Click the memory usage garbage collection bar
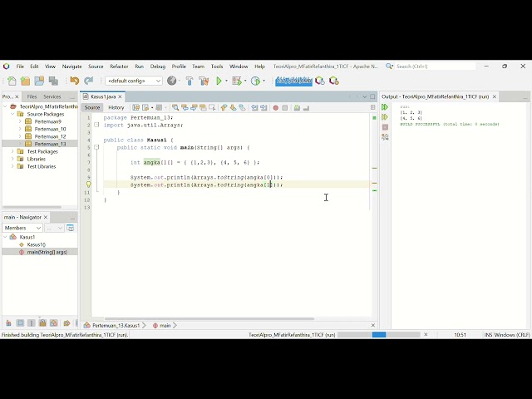This screenshot has width=532, height=399. (293, 81)
